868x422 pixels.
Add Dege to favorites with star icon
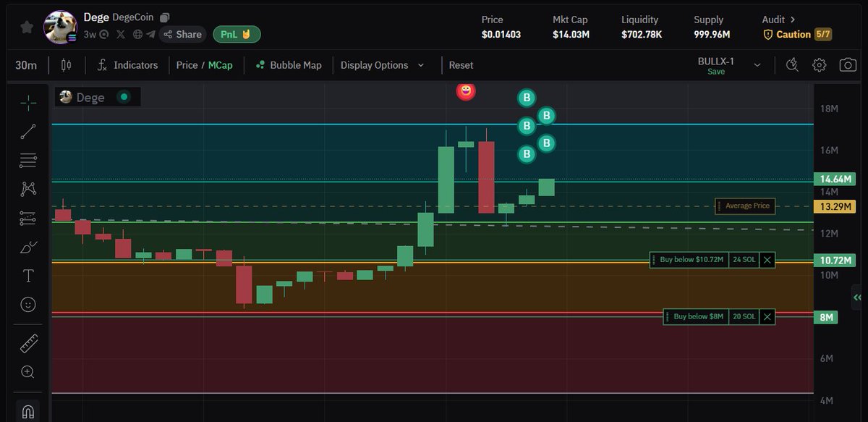[26, 27]
